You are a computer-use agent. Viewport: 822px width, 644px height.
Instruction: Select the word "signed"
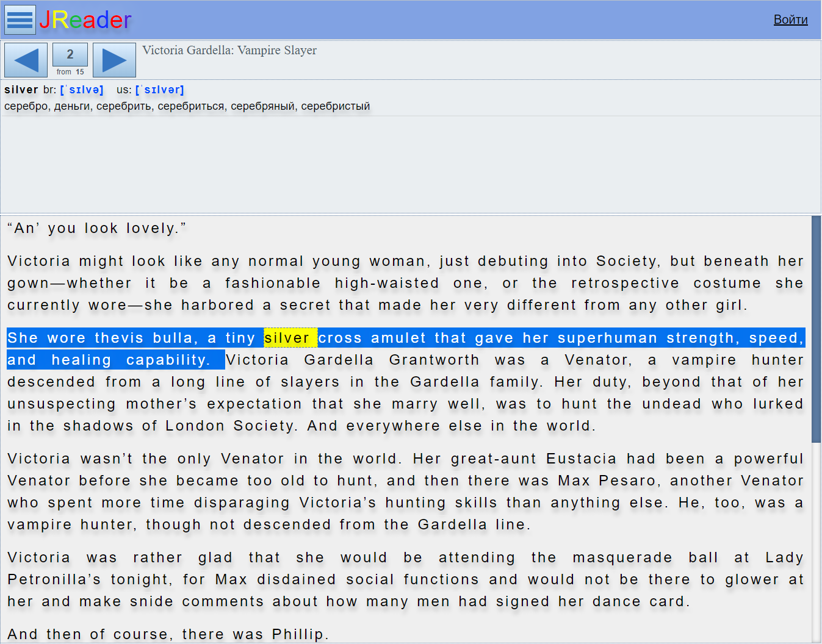click(522, 601)
